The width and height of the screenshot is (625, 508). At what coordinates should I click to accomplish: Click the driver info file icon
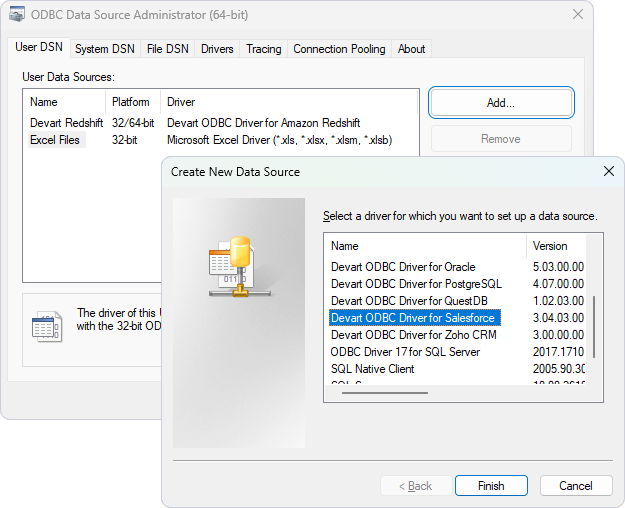click(x=47, y=326)
